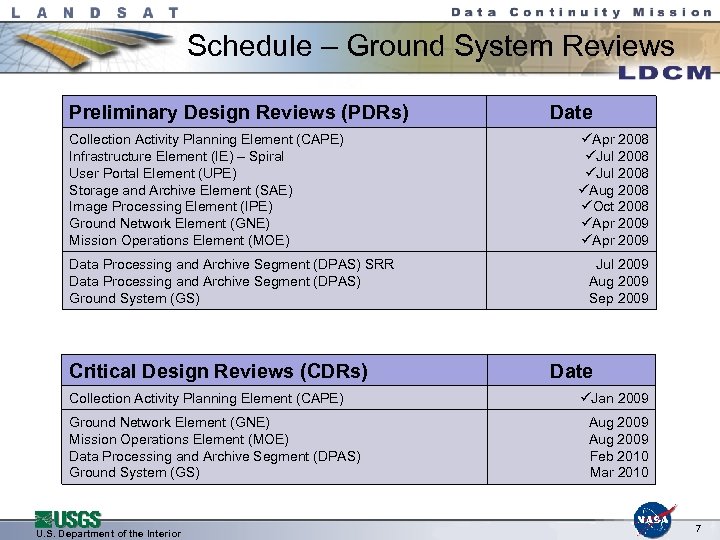Image resolution: width=720 pixels, height=540 pixels.
Task: Click the 'Aug 2009' date in PDR table
Action: coord(619,281)
